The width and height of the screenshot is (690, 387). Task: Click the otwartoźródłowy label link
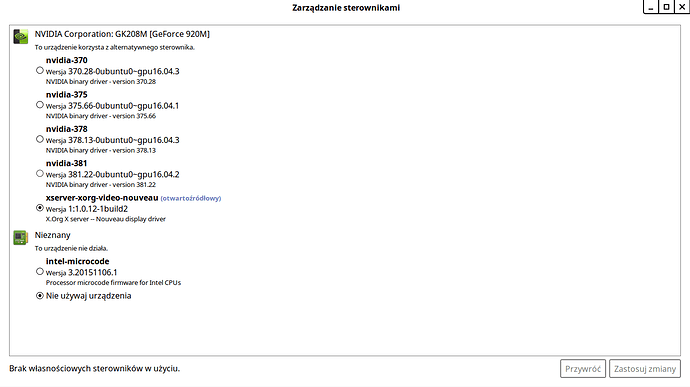tap(191, 199)
